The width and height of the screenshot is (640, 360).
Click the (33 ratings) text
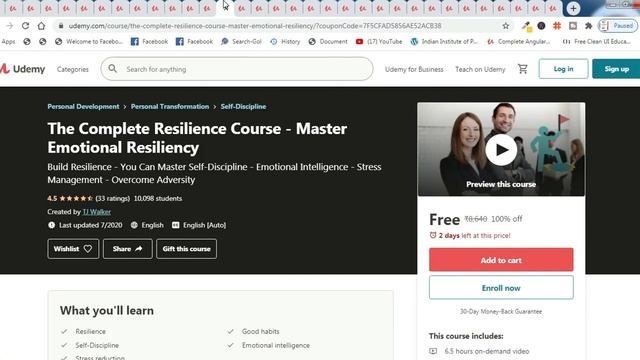[x=113, y=199]
